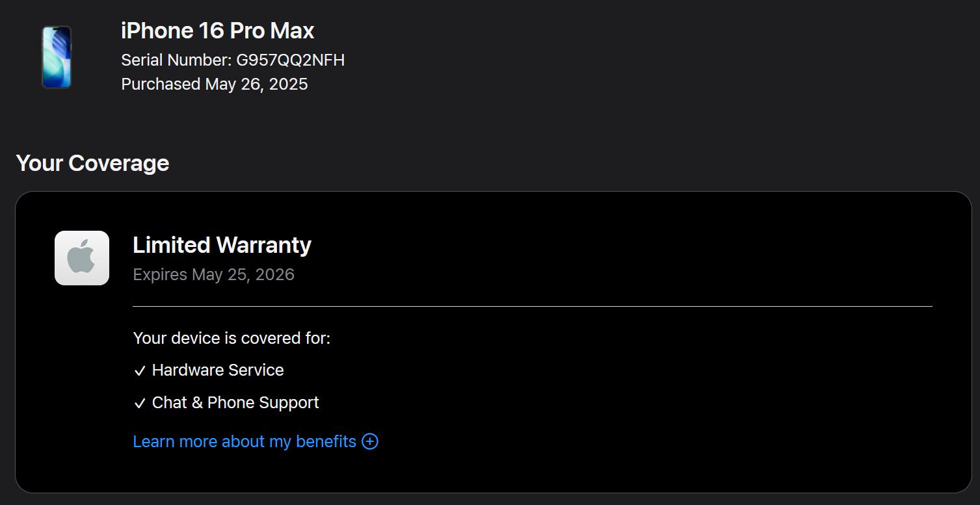Click the Hardware Service text
Screen dimensions: 980x505
[218, 370]
